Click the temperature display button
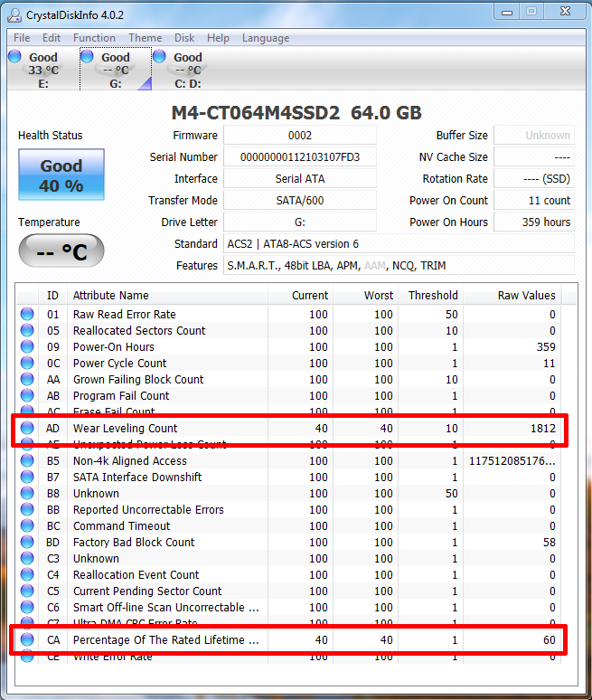Screen dimensions: 592x700 [61, 251]
